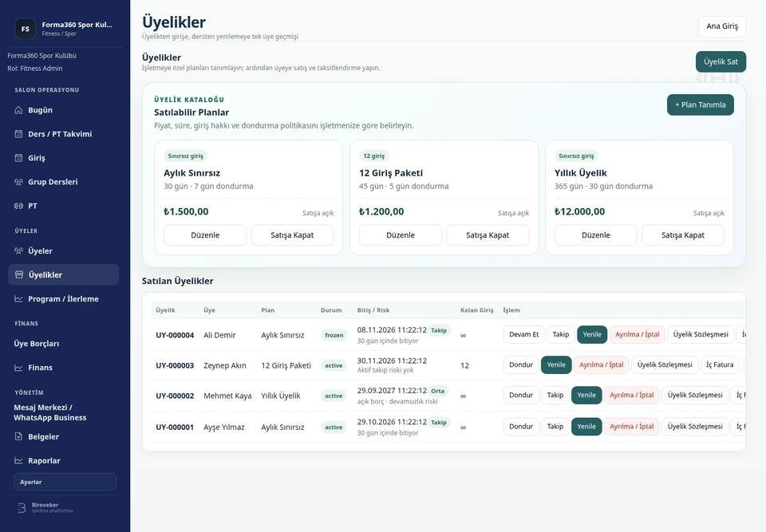Click Takip button in Ali Demir row

click(561, 335)
